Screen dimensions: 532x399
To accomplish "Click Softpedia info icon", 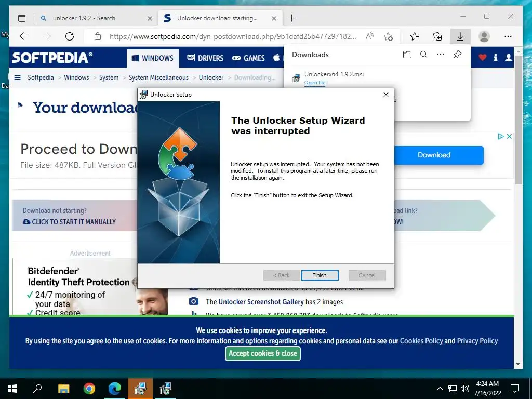I will pos(495,57).
